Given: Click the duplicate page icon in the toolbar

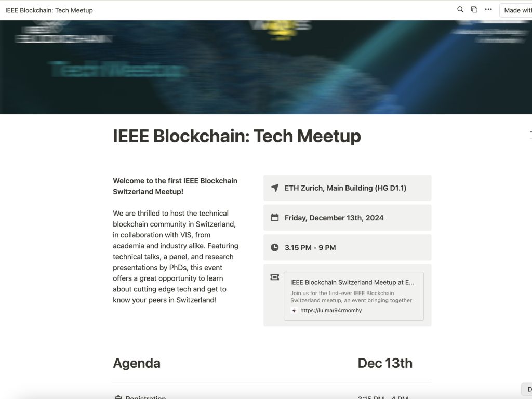Looking at the screenshot, I should (x=474, y=9).
